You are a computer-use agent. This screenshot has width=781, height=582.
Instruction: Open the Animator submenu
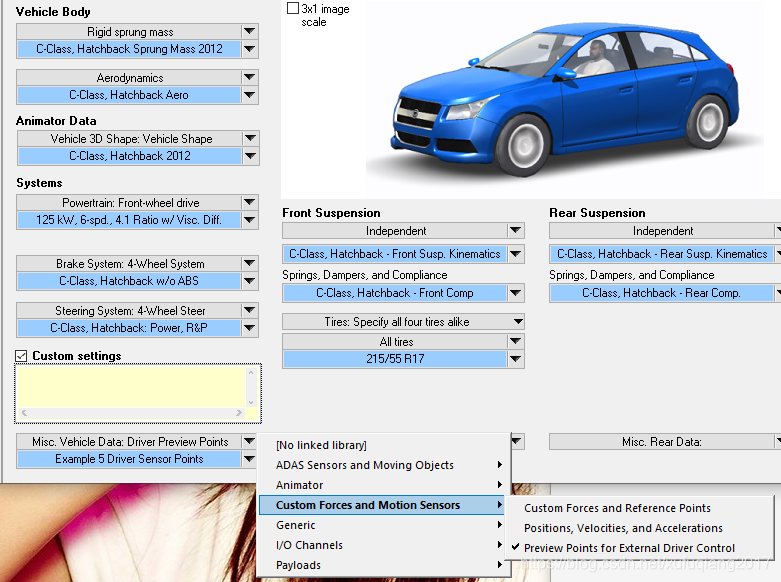384,485
